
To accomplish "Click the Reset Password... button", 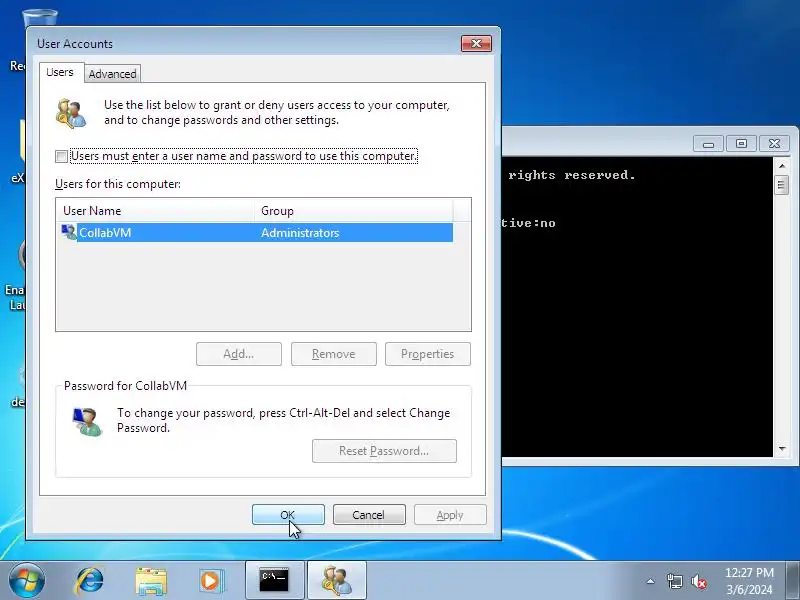I will click(384, 451).
